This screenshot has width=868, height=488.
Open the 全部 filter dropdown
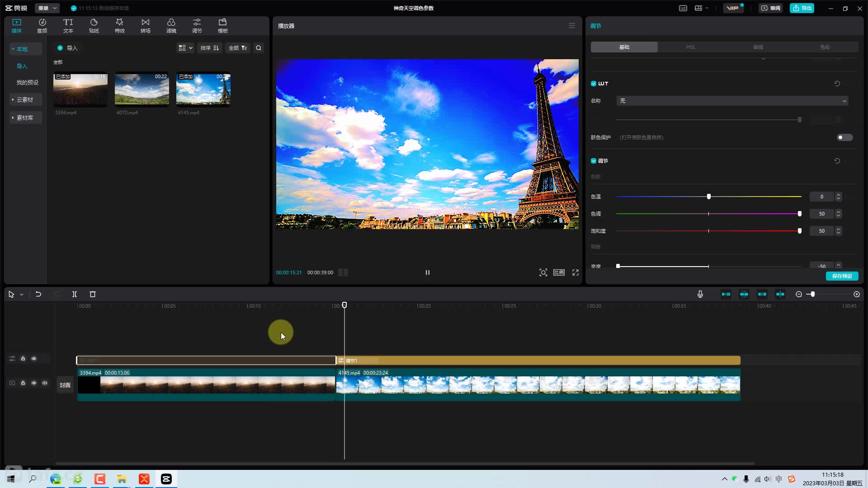click(x=238, y=48)
